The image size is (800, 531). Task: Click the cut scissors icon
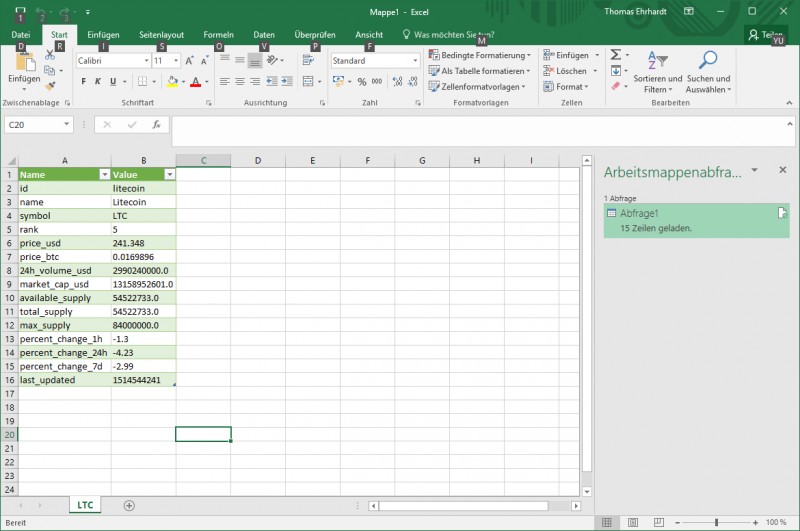(x=50, y=55)
